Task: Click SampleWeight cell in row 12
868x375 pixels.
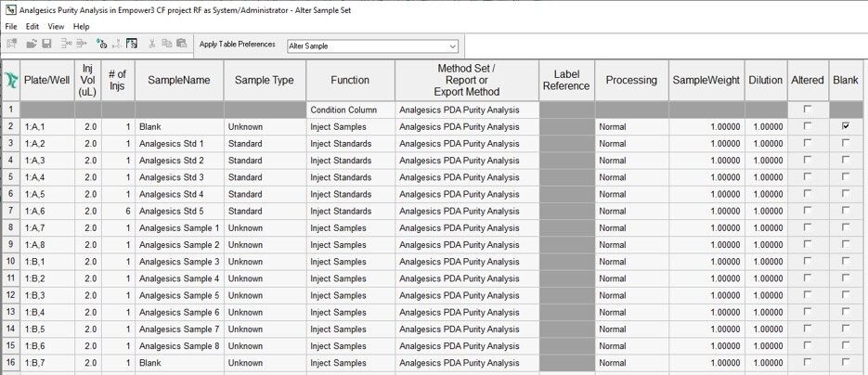Action: click(706, 295)
